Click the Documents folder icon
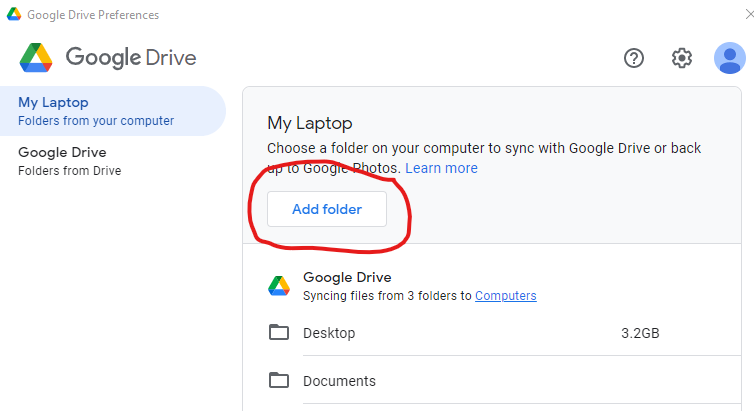Image resolution: width=754 pixels, height=411 pixels. point(279,381)
